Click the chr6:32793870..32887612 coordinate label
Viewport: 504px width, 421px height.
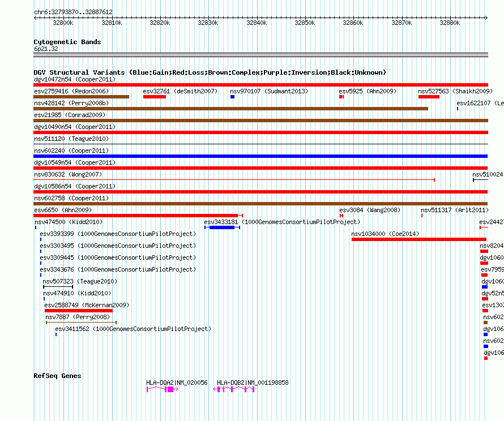click(x=73, y=12)
